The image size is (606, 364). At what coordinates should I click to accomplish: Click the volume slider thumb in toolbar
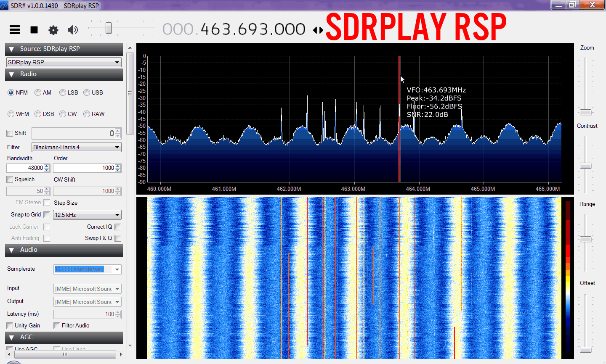pyautogui.click(x=109, y=28)
